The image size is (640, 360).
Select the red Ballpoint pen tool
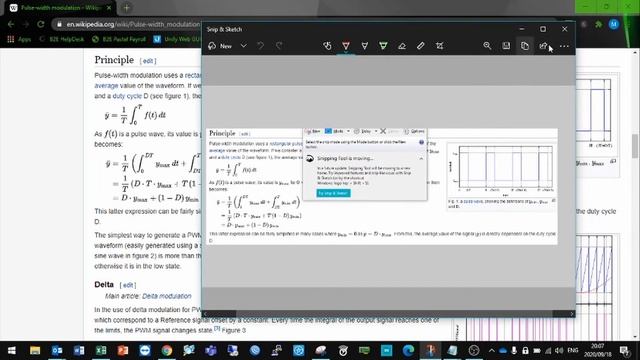tap(346, 46)
